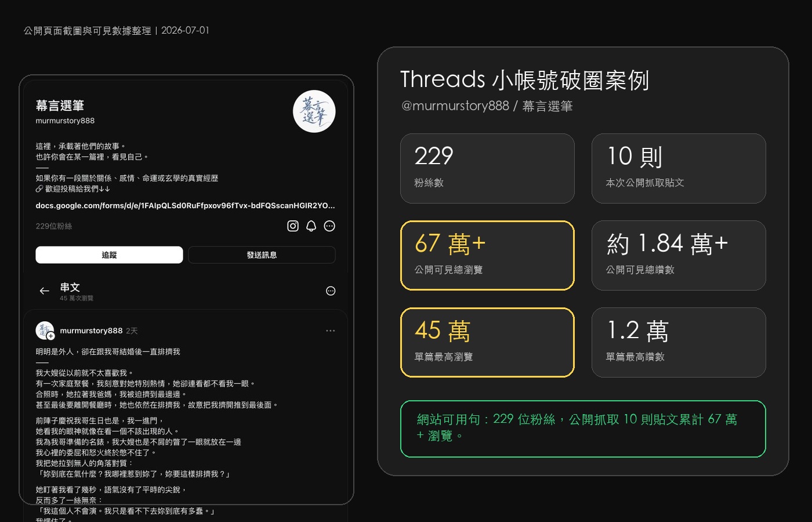Click the small avatar plus follow badge
The width and height of the screenshot is (812, 522).
tap(51, 336)
